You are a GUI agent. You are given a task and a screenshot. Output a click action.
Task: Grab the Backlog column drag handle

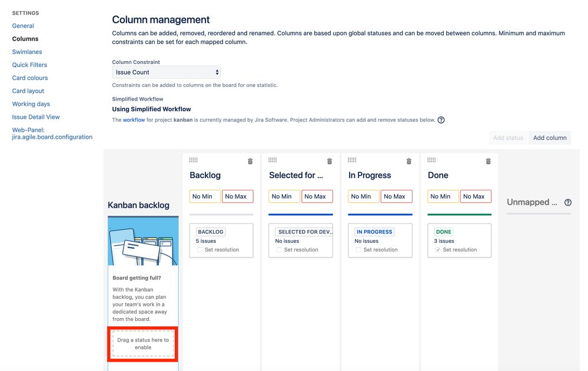click(x=194, y=160)
